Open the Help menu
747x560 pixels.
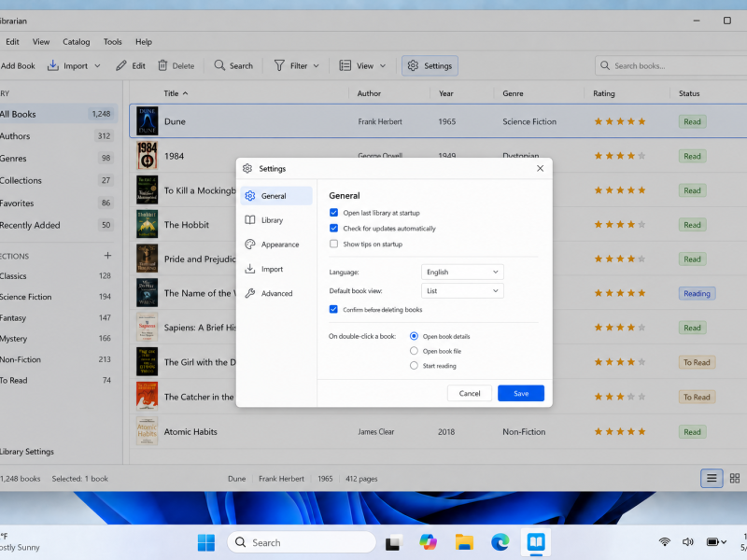click(144, 42)
